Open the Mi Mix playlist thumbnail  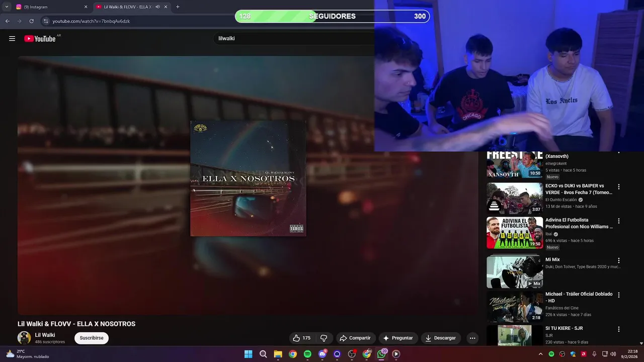click(515, 272)
